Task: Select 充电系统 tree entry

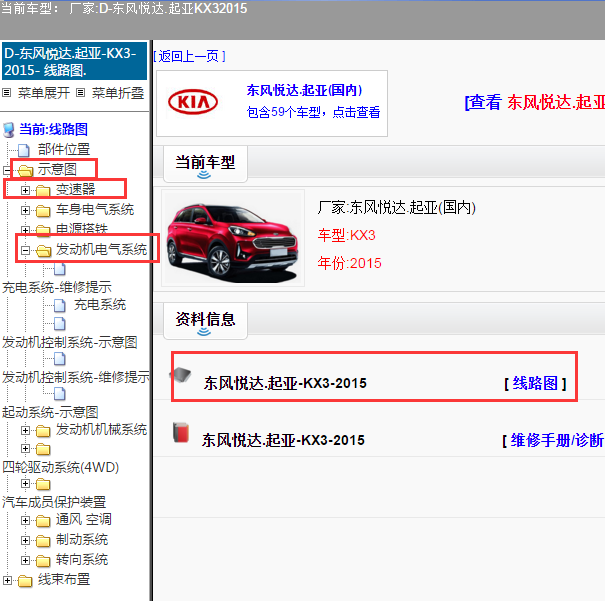Action: (100, 305)
